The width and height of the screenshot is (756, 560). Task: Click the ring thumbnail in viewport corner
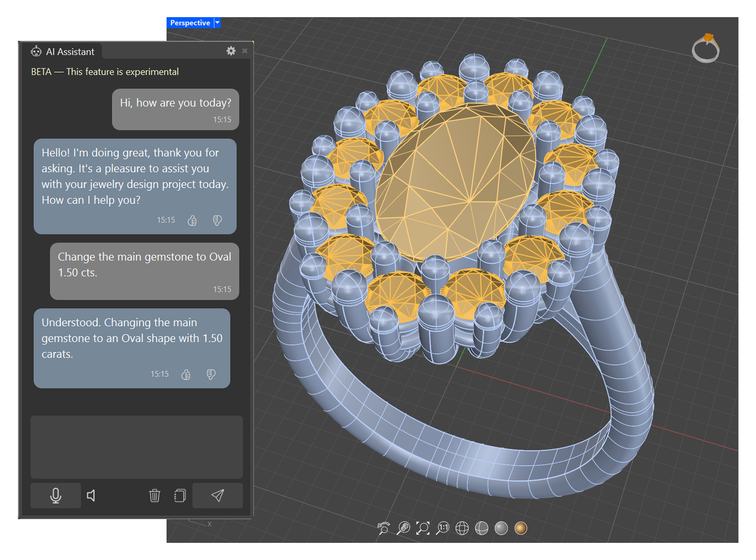click(x=706, y=48)
